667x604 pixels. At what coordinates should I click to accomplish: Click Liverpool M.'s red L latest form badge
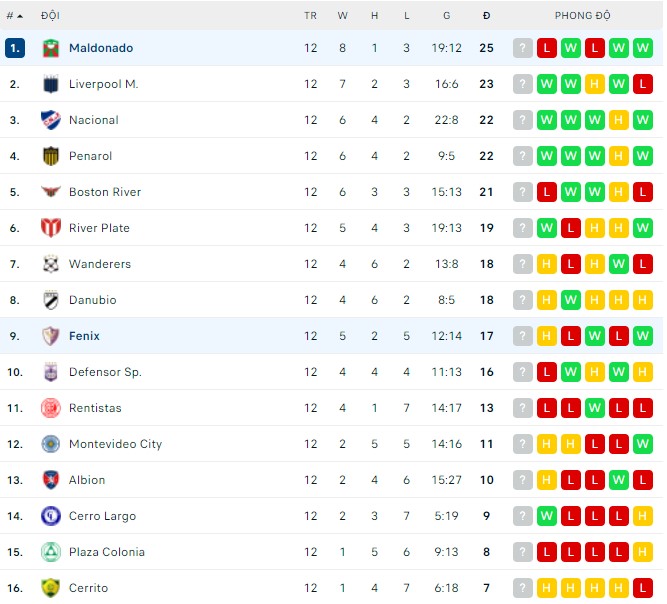[643, 84]
